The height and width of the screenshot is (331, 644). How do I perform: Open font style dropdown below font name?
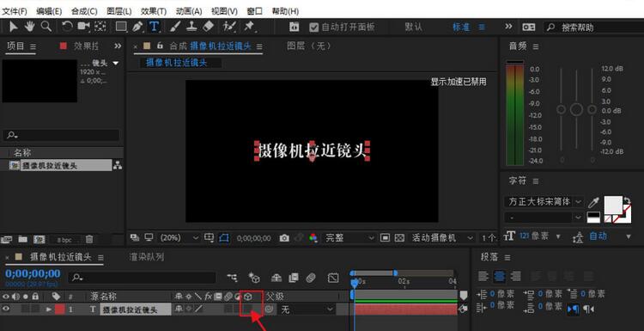[544, 217]
